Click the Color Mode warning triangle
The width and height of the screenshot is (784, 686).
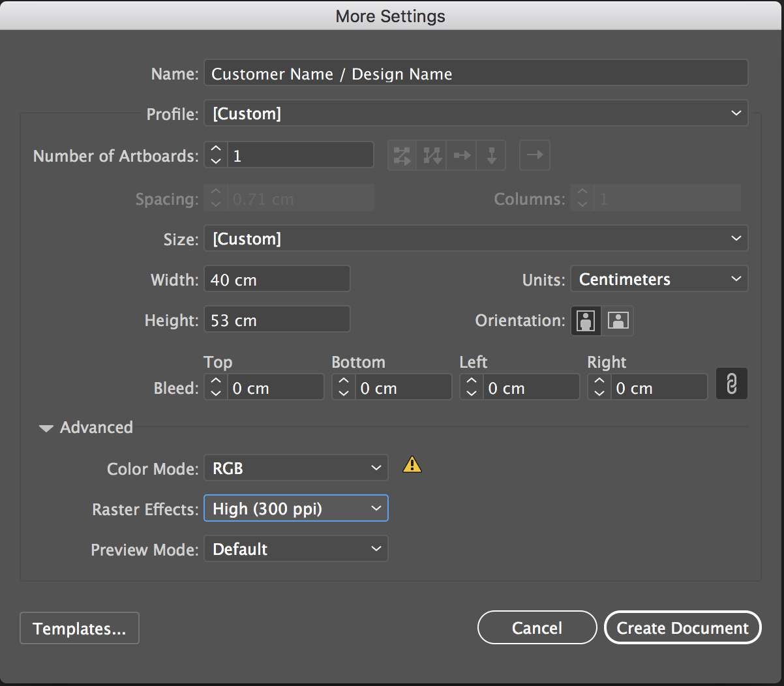pos(412,464)
